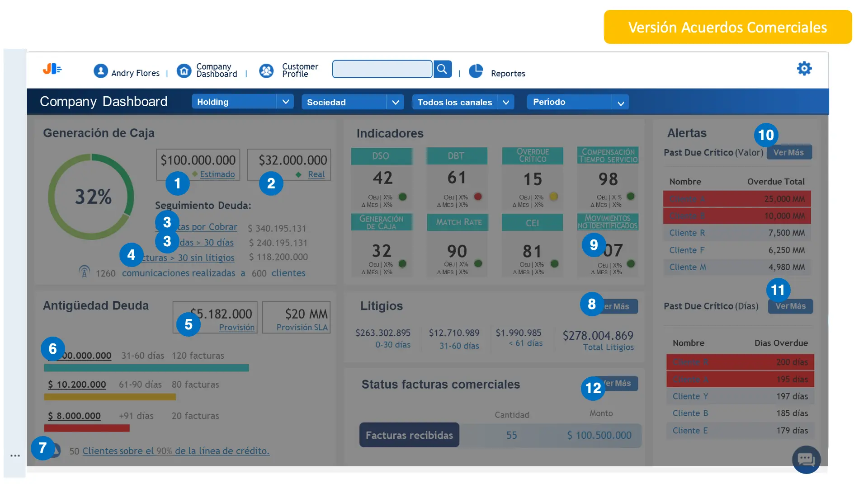This screenshot has width=868, height=488.
Task: Click the JI logo icon
Action: (x=52, y=69)
